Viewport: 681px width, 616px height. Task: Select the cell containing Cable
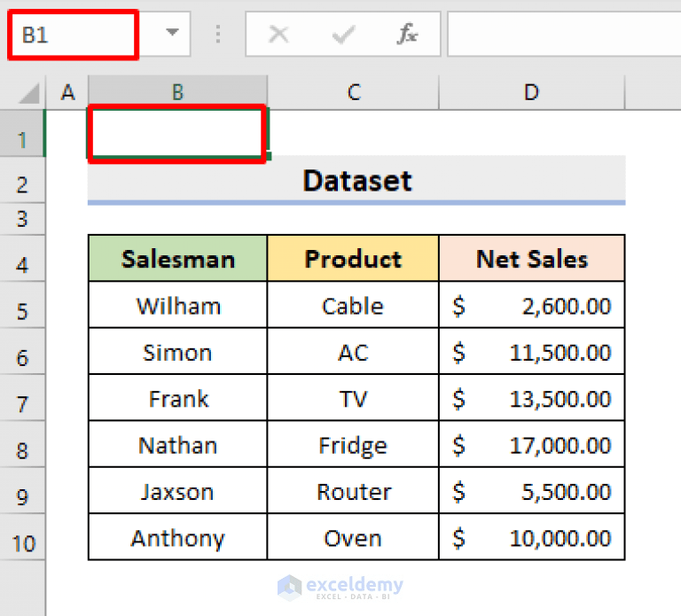[x=353, y=305]
